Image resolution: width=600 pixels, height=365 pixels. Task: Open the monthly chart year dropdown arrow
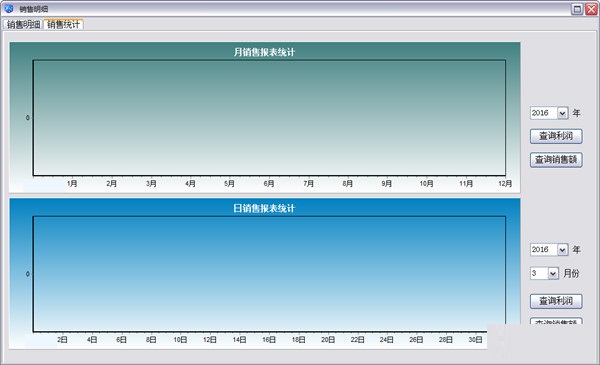[562, 113]
